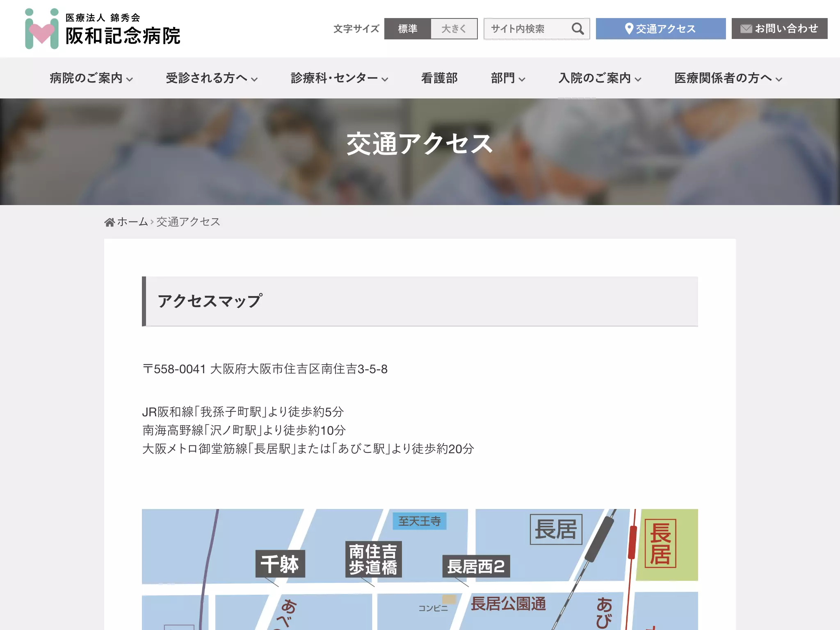Image resolution: width=840 pixels, height=630 pixels.
Task: Click the 至天王寺 label on map
Action: [419, 521]
